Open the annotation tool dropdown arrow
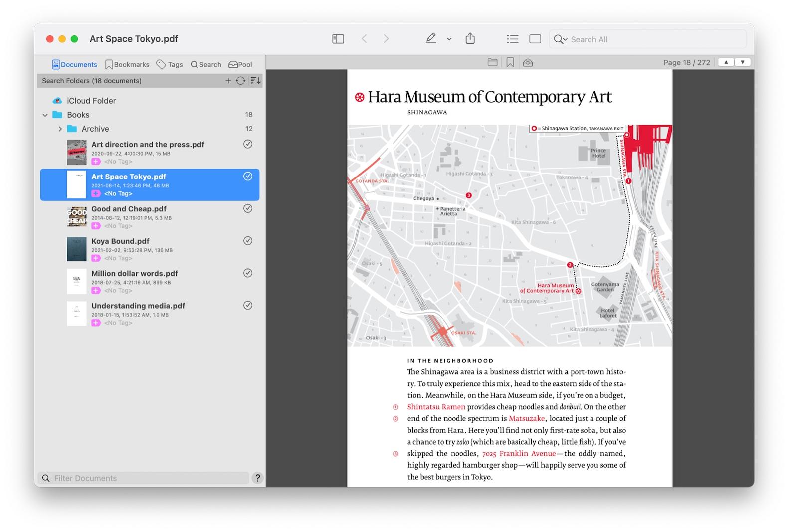Viewport: 788px width, 532px height. [x=449, y=39]
